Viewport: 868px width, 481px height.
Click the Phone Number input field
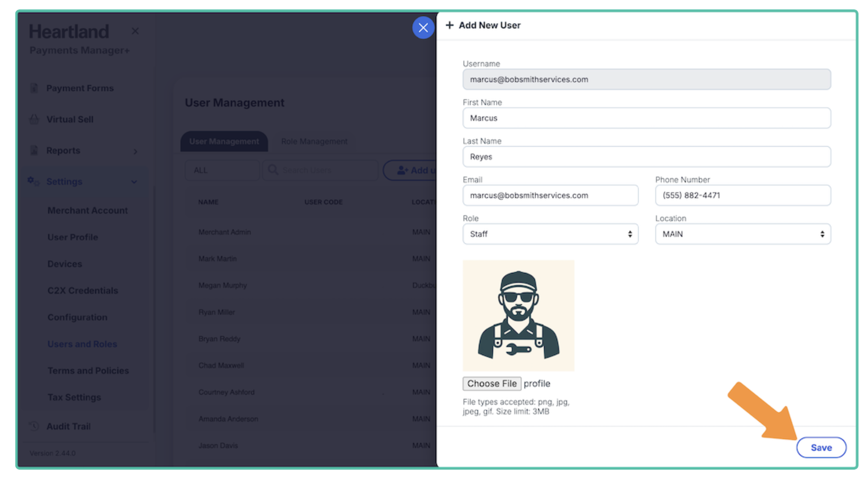[742, 196]
